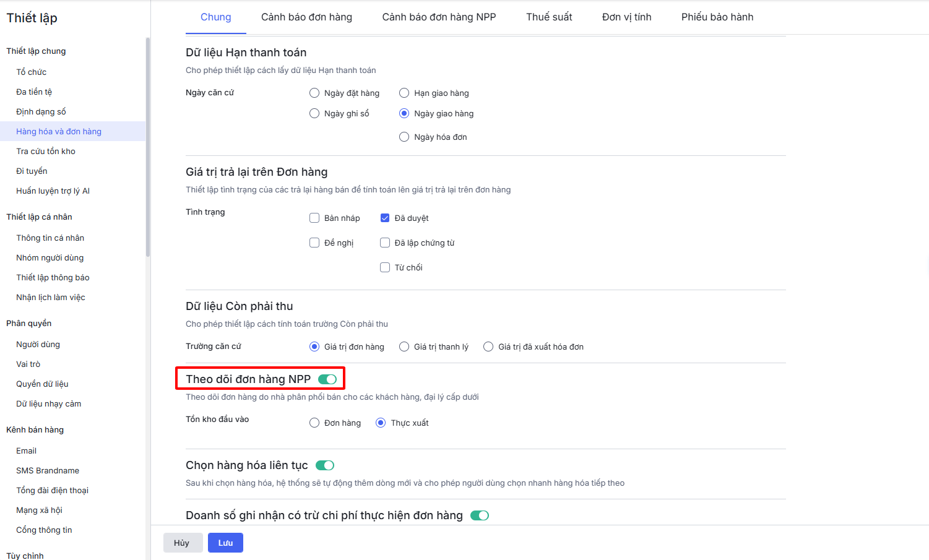Image resolution: width=929 pixels, height=560 pixels.
Task: Click the sidebar vertical scrollbar
Action: point(148,149)
